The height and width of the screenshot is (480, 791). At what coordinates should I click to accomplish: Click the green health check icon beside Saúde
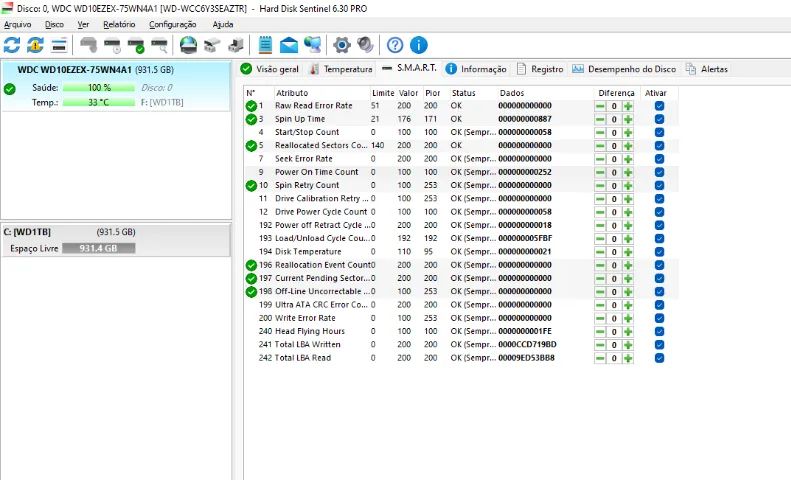pos(10,89)
